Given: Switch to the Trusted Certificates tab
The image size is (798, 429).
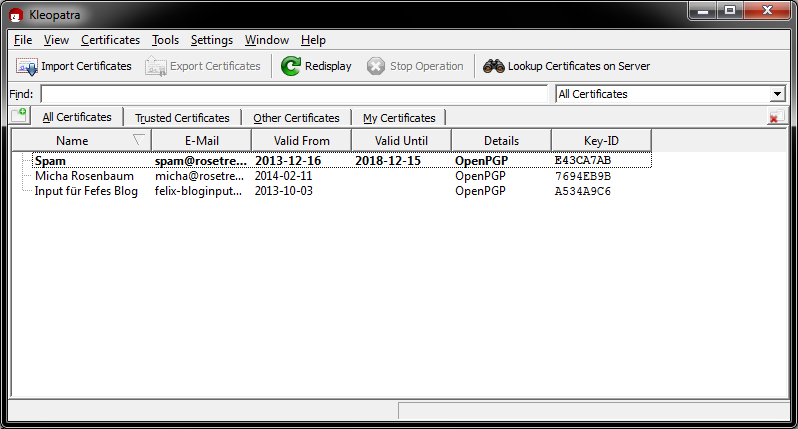Looking at the screenshot, I should [x=182, y=118].
